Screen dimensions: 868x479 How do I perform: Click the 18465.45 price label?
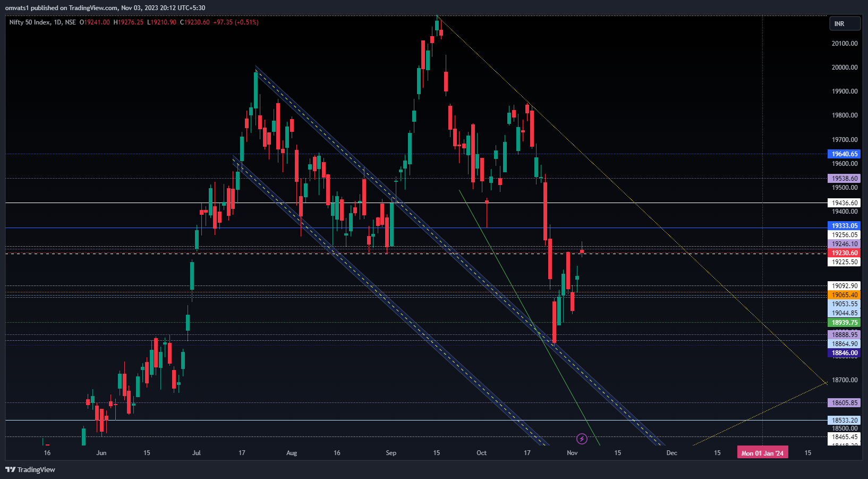click(x=844, y=437)
